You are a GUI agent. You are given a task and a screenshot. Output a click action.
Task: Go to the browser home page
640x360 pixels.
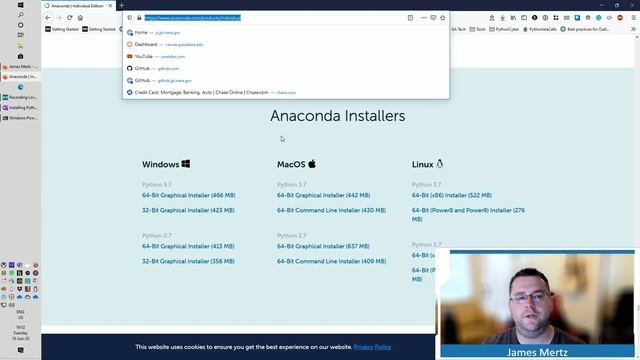(x=80, y=18)
